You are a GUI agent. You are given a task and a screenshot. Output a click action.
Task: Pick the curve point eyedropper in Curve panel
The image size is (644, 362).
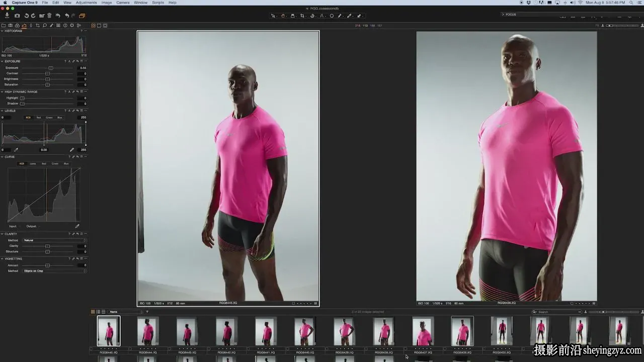tap(77, 226)
